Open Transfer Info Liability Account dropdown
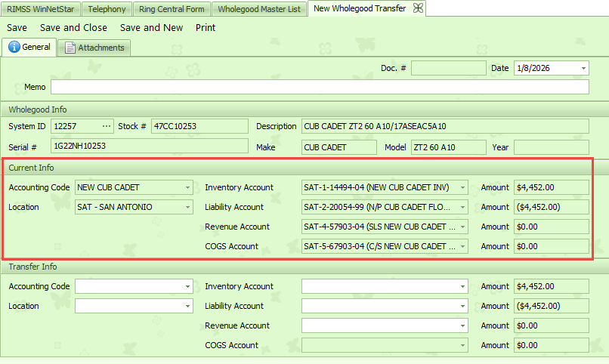This screenshot has height=364, width=609. pyautogui.click(x=462, y=306)
